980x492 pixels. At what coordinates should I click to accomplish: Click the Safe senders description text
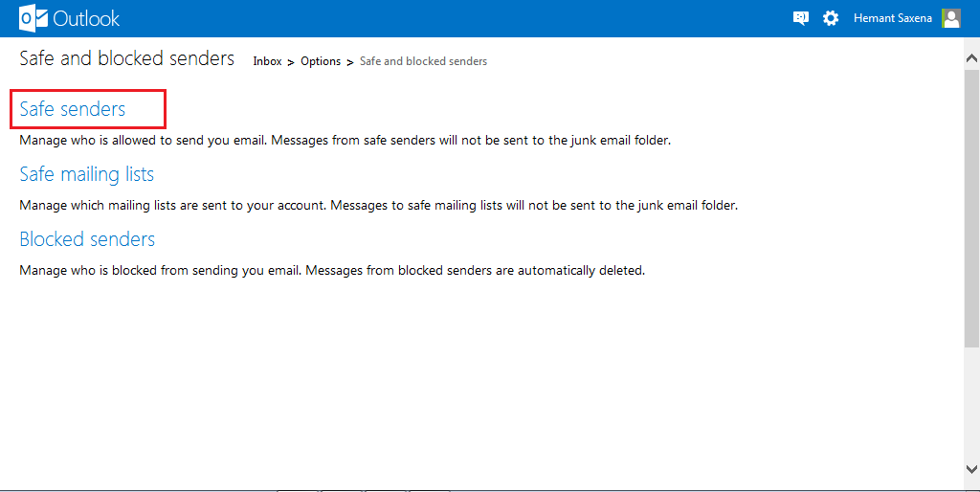click(x=345, y=140)
